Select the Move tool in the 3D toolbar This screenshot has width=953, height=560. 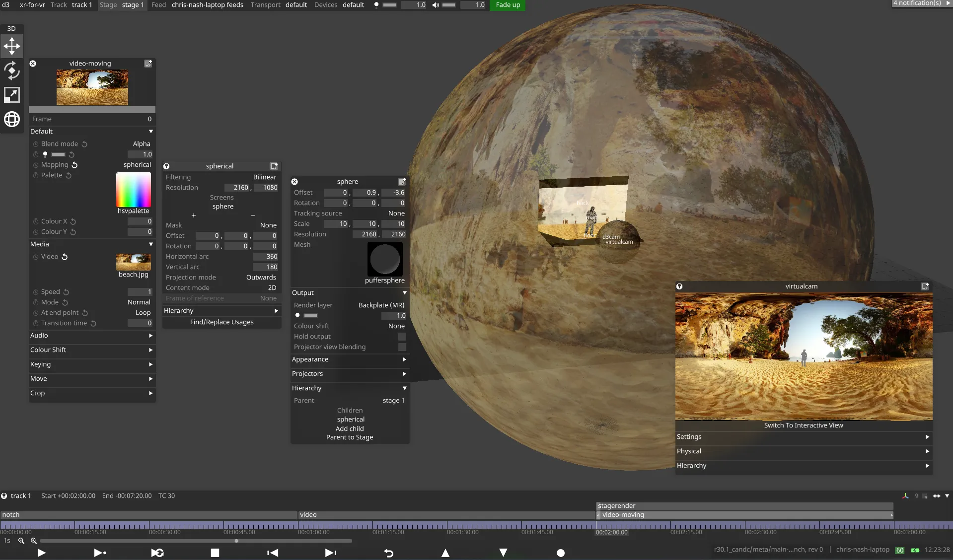11,46
